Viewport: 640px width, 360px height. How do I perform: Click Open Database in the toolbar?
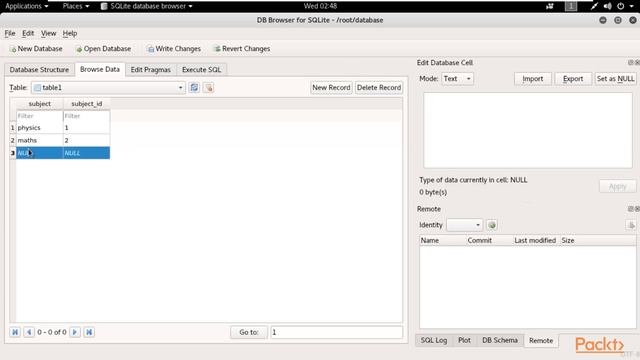[103, 49]
